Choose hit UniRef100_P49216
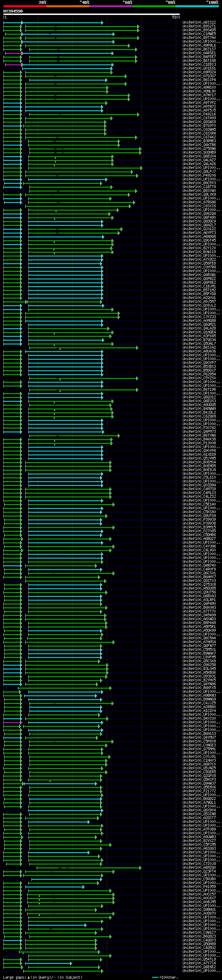 pyautogui.click(x=199, y=114)
